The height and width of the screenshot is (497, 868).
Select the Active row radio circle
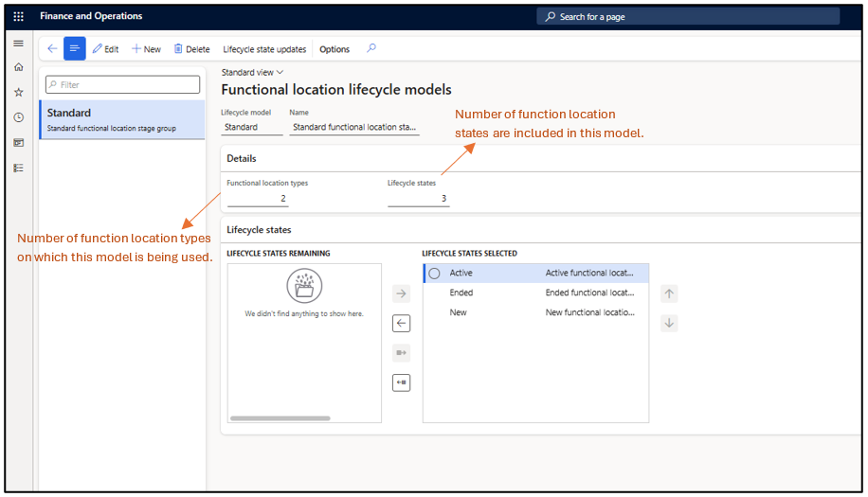click(x=435, y=273)
